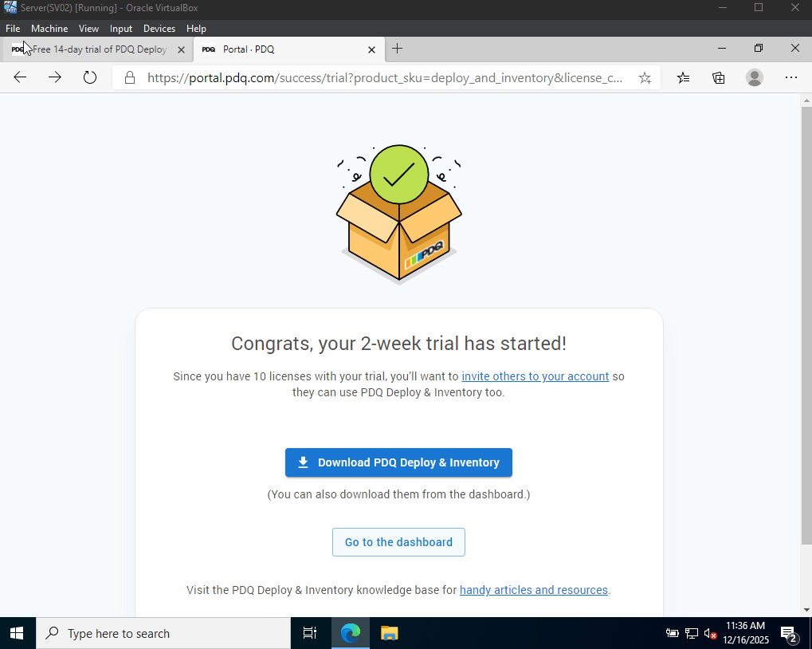Open the Machine menu in VirtualBox
The image size is (812, 649).
[49, 29]
